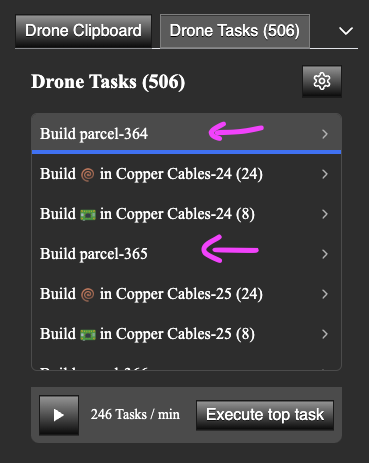Expand chevron for Copper Cables-24 (8) task
The image size is (369, 463).
tap(325, 214)
